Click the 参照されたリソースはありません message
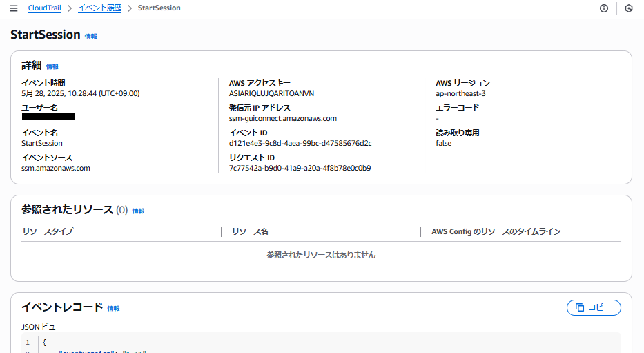Image resolution: width=644 pixels, height=353 pixels. click(x=321, y=255)
